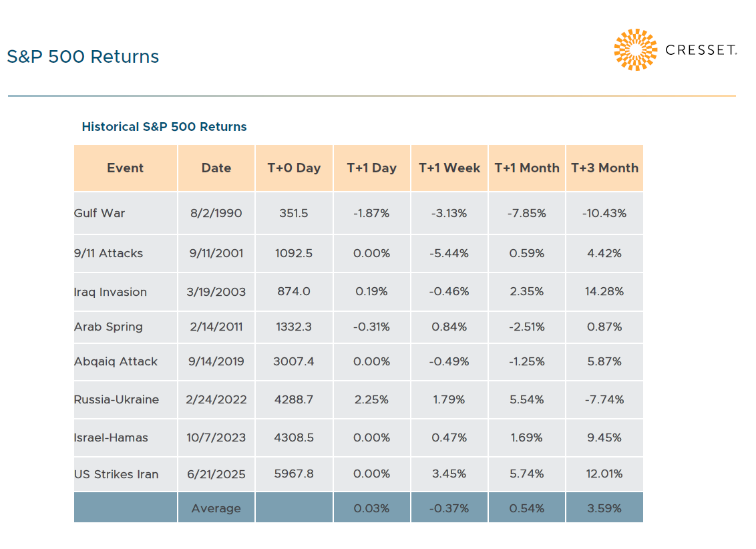Image resolution: width=756 pixels, height=549 pixels.
Task: Select the Arab Spring row label
Action: click(x=108, y=327)
